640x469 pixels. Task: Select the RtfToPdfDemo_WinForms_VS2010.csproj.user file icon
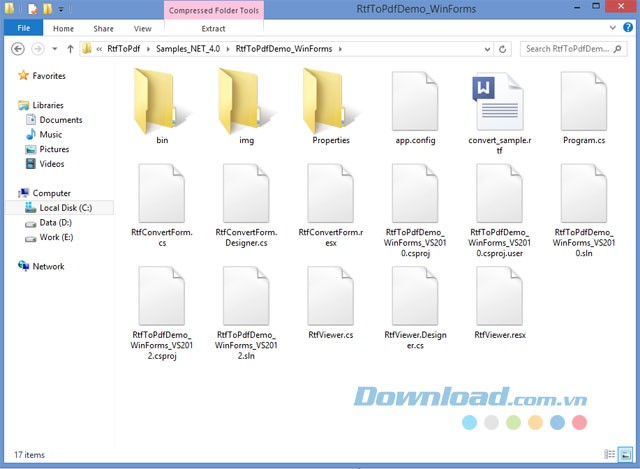coord(500,193)
